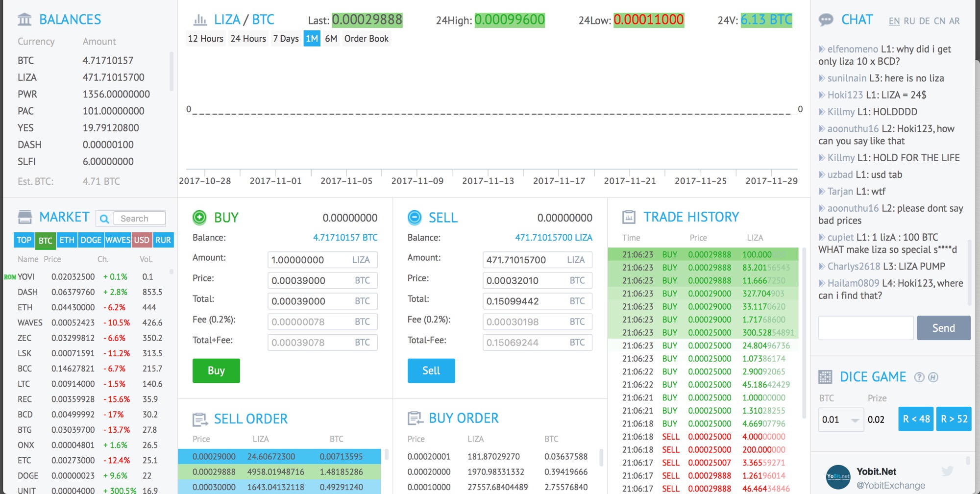Click the Buy Order list icon
The height and width of the screenshot is (494, 980).
[415, 418]
